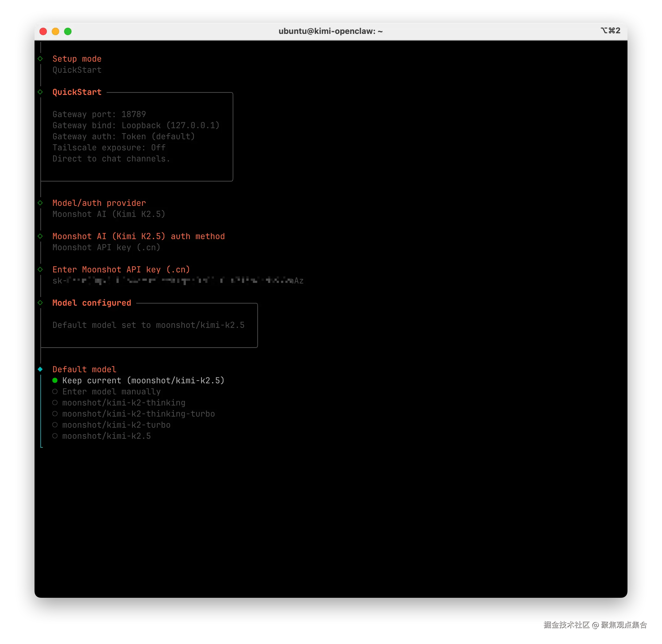This screenshot has height=644, width=662.
Task: Click the diamond beside Moonshot auth method
Action: coord(40,236)
